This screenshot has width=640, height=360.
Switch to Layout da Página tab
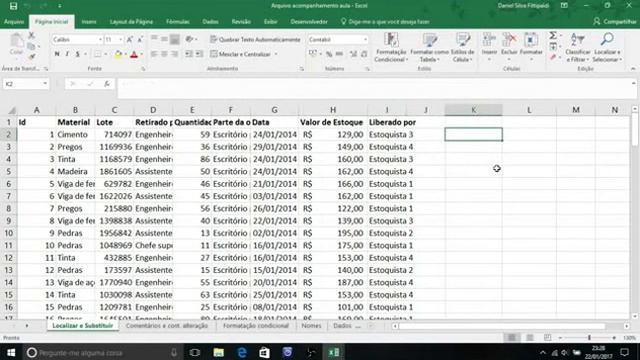click(131, 22)
